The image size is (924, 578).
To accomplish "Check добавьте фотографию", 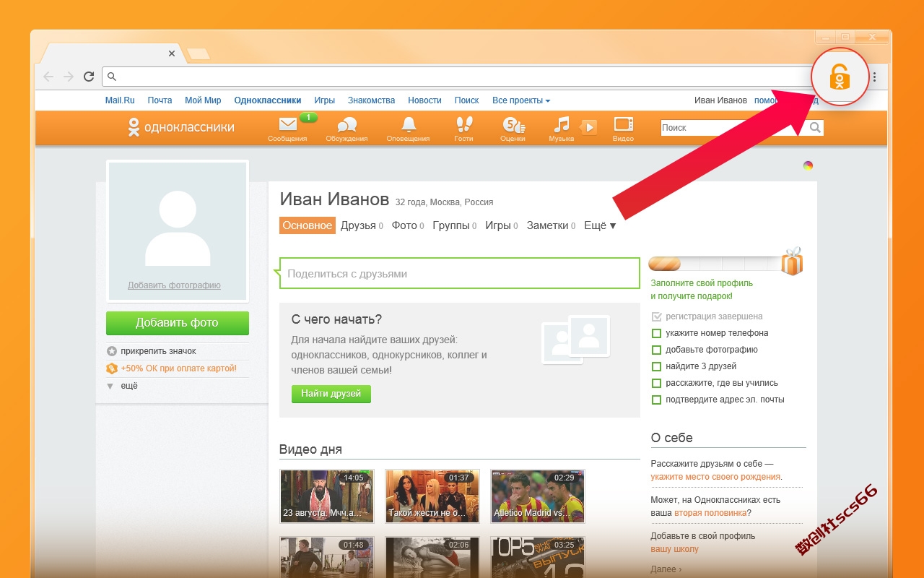I will coord(656,350).
